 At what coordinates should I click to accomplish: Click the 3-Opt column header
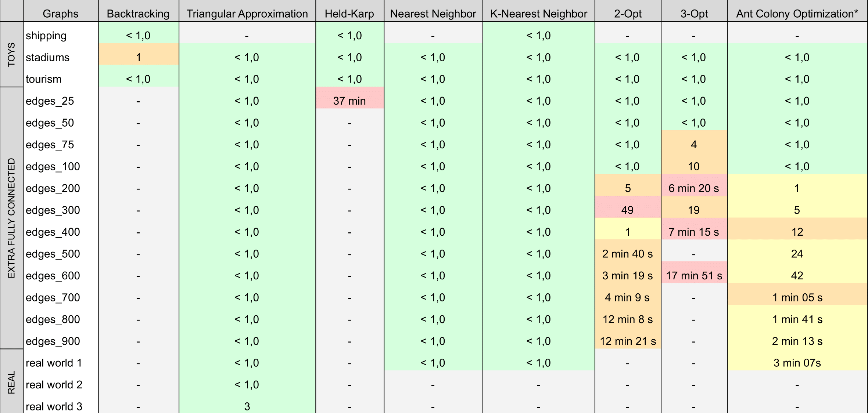[x=694, y=14]
